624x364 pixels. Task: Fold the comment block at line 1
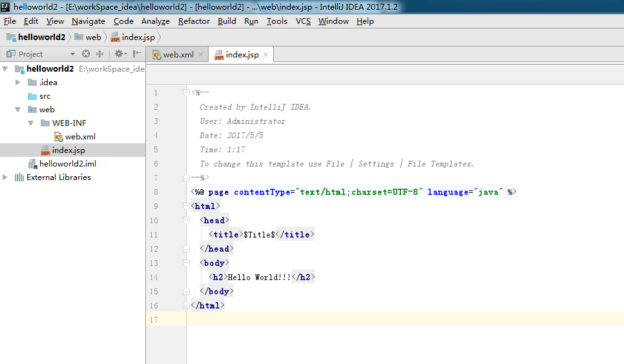186,93
